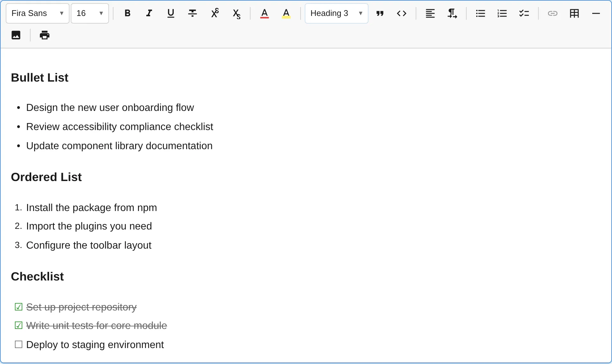Insert a horizontal rule
This screenshot has width=612, height=364.
(x=596, y=13)
